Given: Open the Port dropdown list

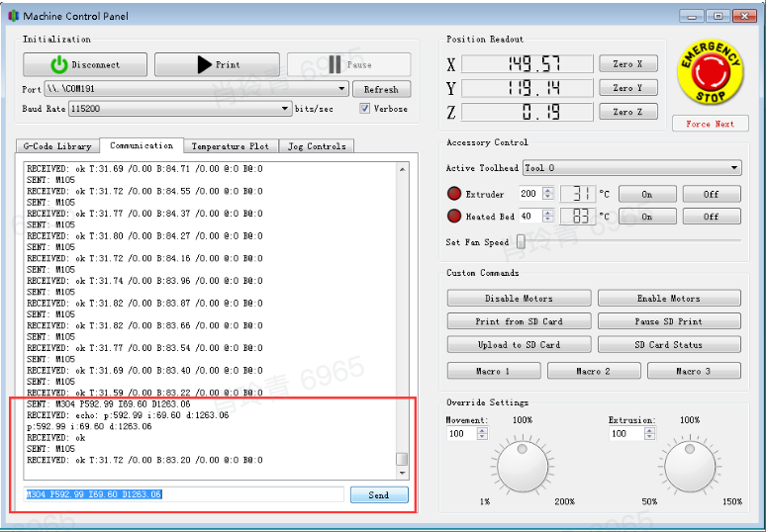Looking at the screenshot, I should (x=342, y=89).
